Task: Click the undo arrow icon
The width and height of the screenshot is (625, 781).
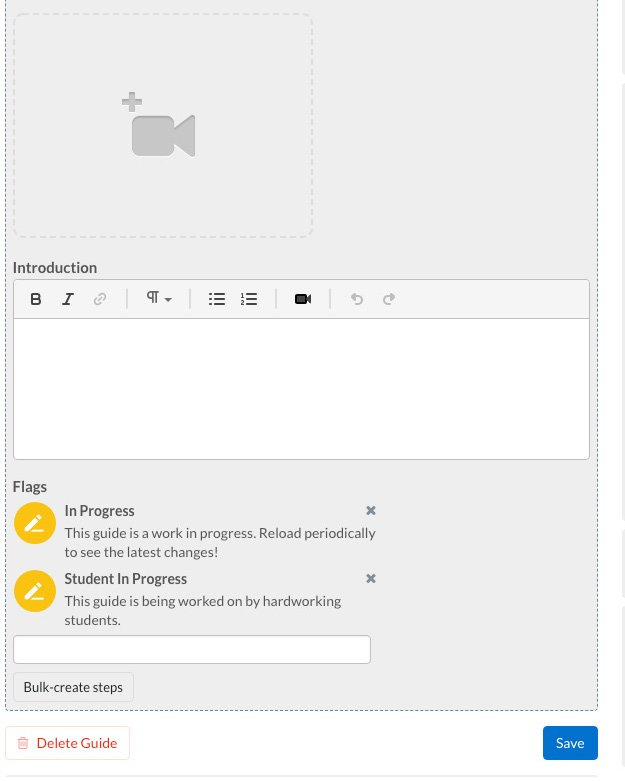Action: (357, 299)
